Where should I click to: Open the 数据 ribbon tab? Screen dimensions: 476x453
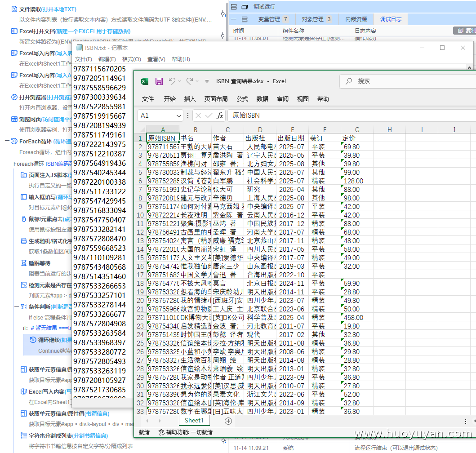[262, 99]
